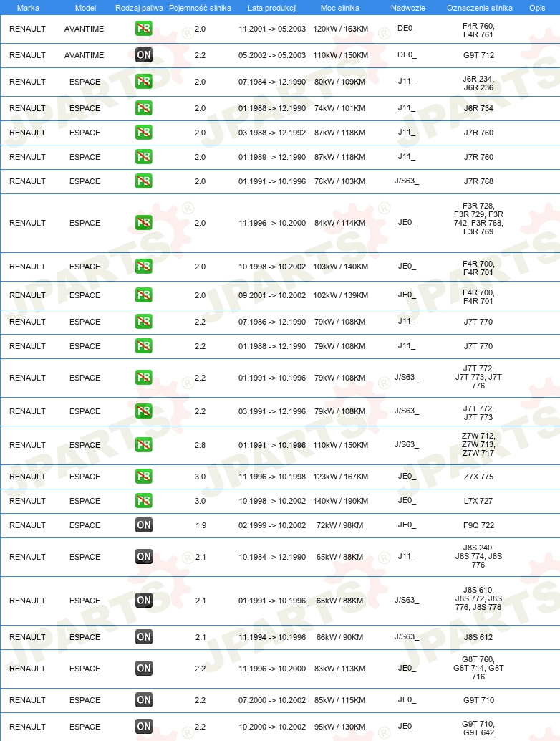Click petrol icon in the L7X 727 row
The height and width of the screenshot is (741, 560).
[x=143, y=500]
